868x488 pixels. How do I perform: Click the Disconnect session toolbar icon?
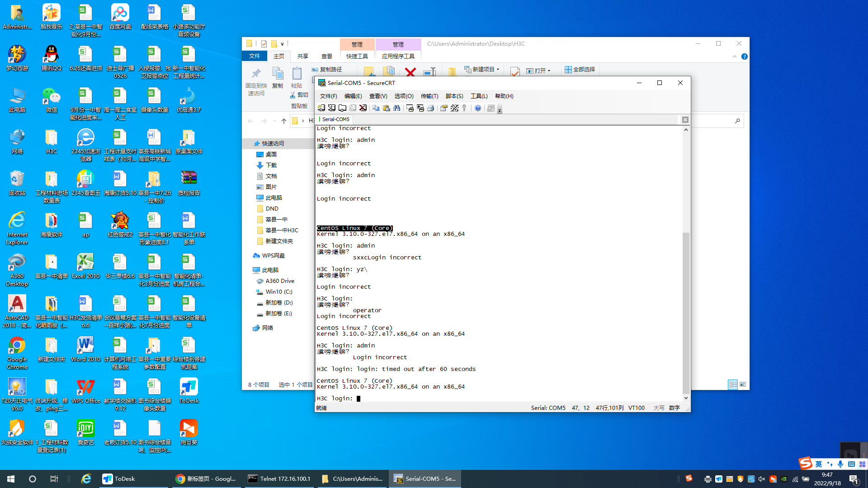click(x=363, y=108)
